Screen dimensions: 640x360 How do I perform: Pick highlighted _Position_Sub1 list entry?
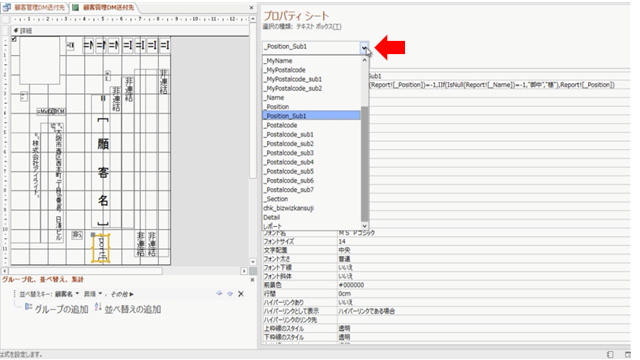click(x=311, y=116)
